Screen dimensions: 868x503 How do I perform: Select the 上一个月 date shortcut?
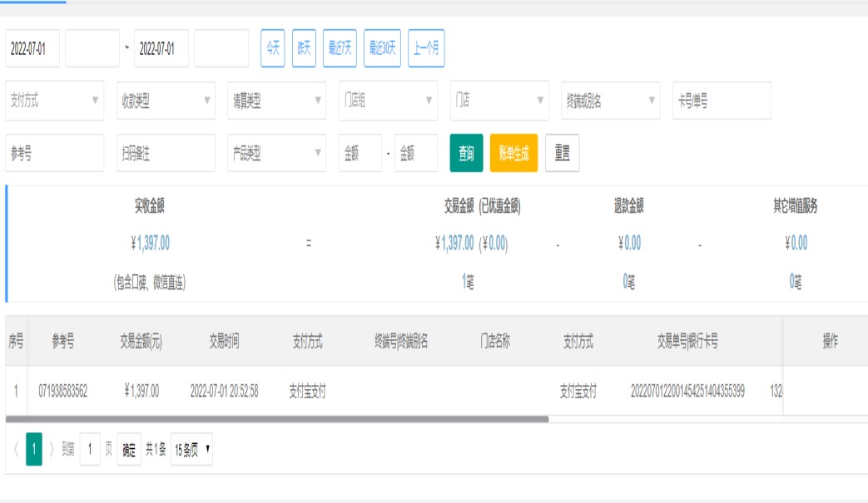(426, 48)
